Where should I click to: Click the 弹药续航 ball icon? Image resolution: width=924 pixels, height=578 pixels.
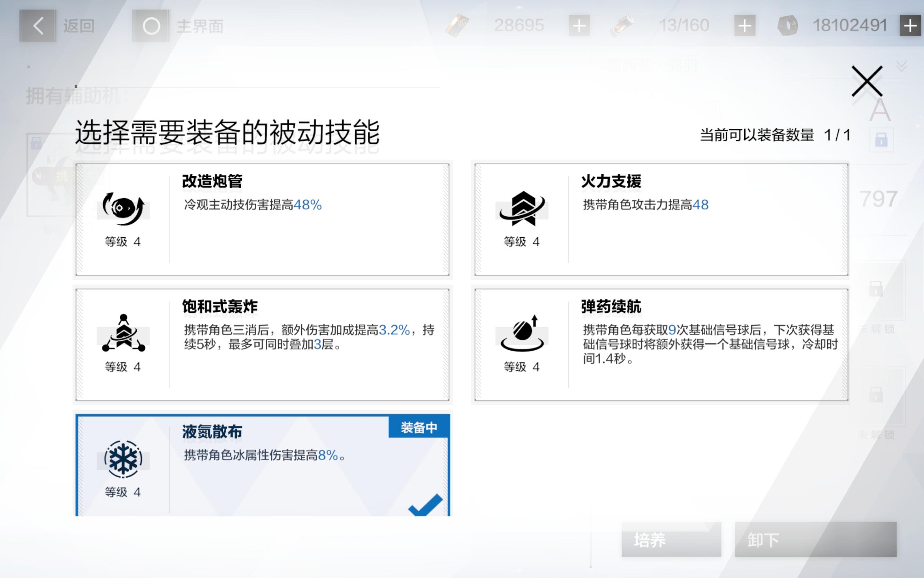pos(522,333)
